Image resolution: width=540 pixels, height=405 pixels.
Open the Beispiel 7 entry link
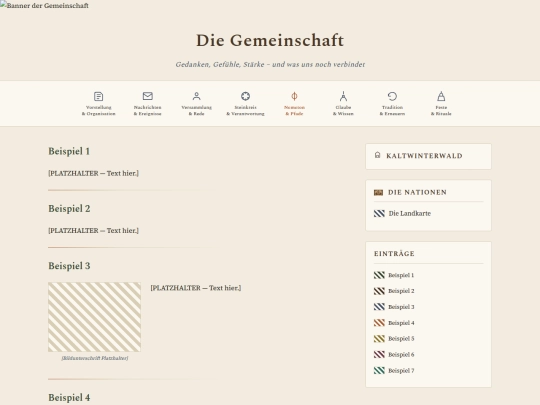[x=401, y=371]
